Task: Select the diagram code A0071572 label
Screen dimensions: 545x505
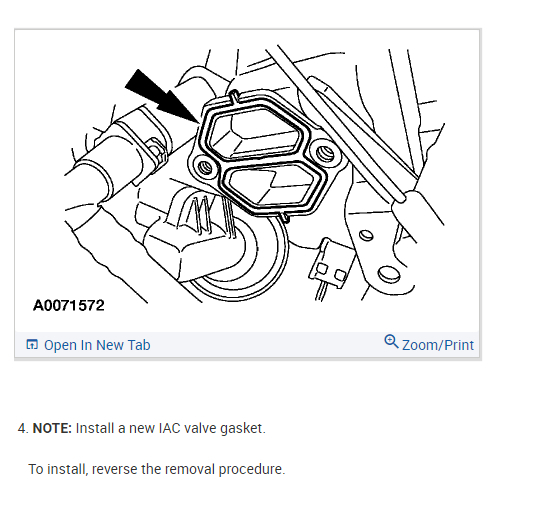Action: click(x=69, y=306)
